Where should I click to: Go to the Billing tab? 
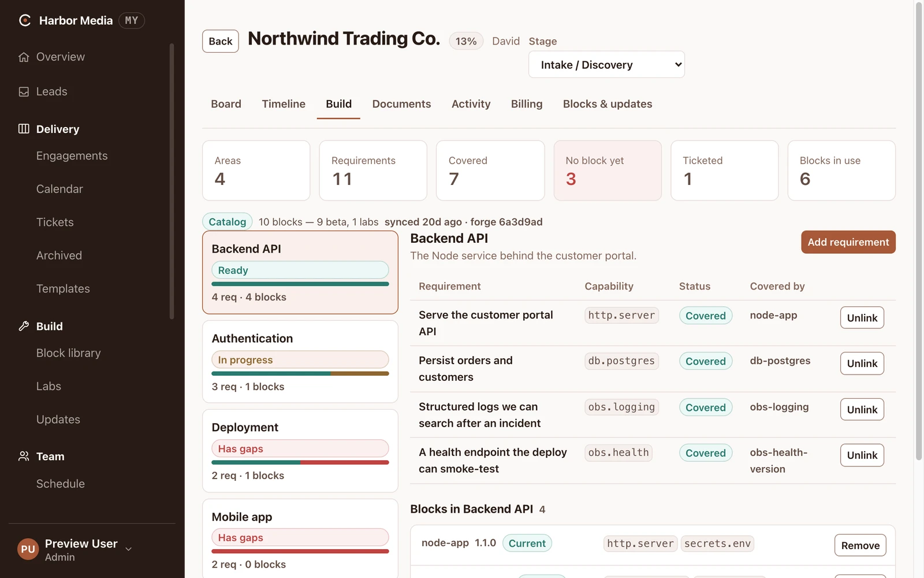coord(527,104)
